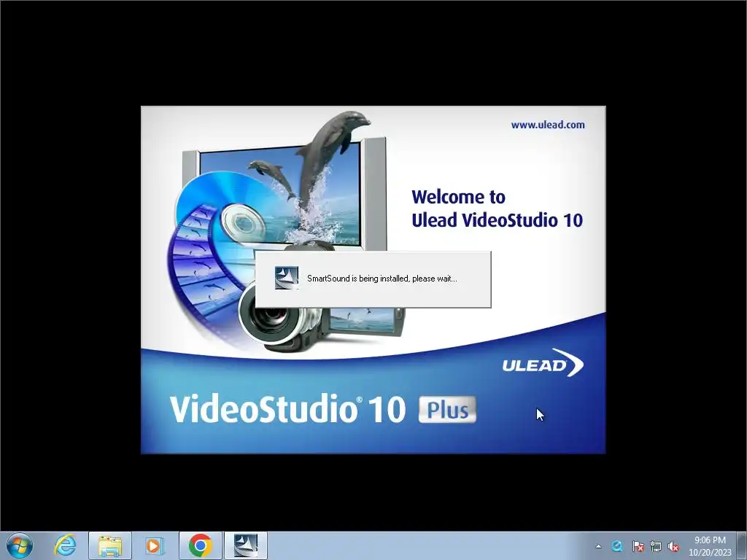The height and width of the screenshot is (560, 747).
Task: Launch Internet Explorer from the taskbar
Action: (x=65, y=545)
